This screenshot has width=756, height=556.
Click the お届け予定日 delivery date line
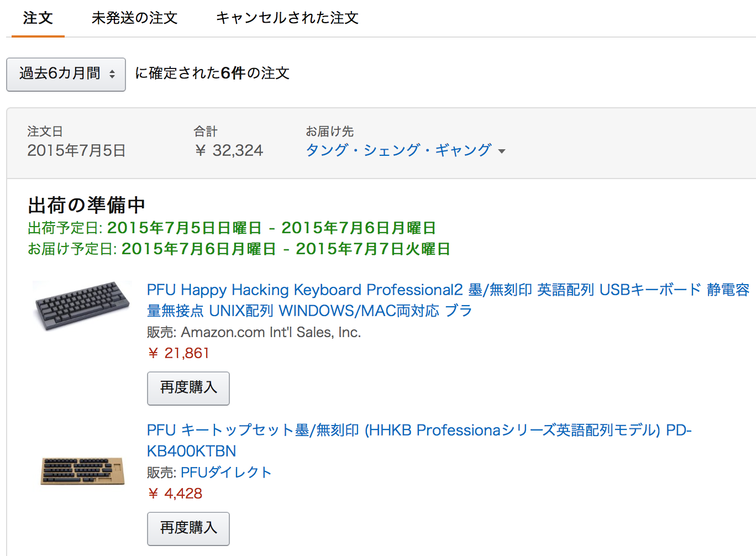[x=239, y=249]
